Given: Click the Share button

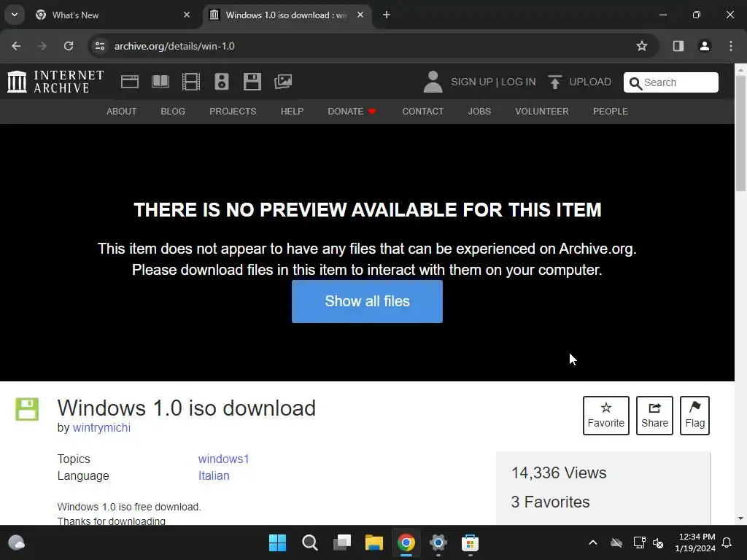Looking at the screenshot, I should click(654, 416).
